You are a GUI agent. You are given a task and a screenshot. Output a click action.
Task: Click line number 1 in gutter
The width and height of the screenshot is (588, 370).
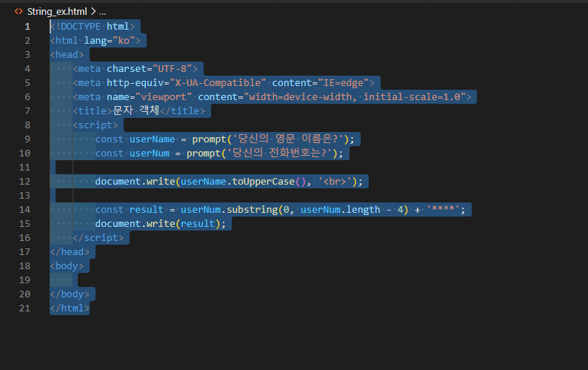pos(27,26)
